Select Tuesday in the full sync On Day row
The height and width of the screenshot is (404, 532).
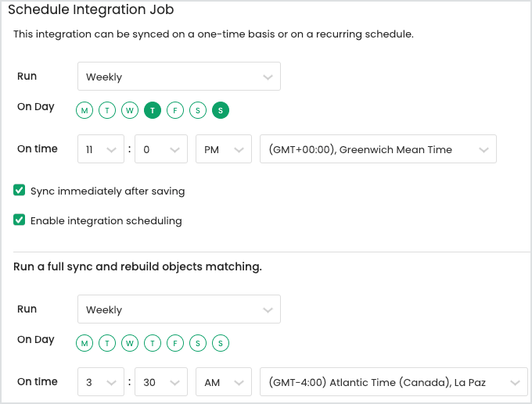pos(107,343)
